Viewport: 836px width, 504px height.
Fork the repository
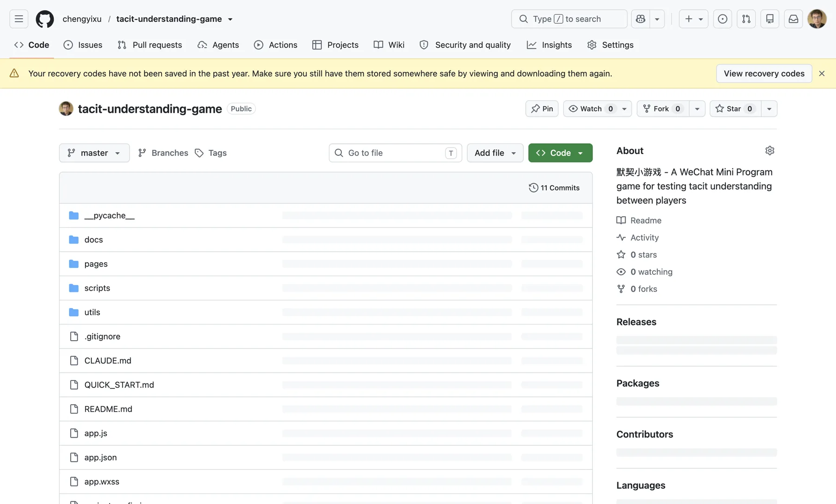coord(663,109)
